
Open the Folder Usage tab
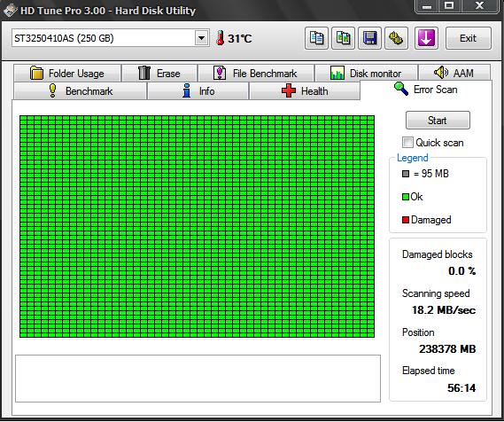pyautogui.click(x=67, y=73)
